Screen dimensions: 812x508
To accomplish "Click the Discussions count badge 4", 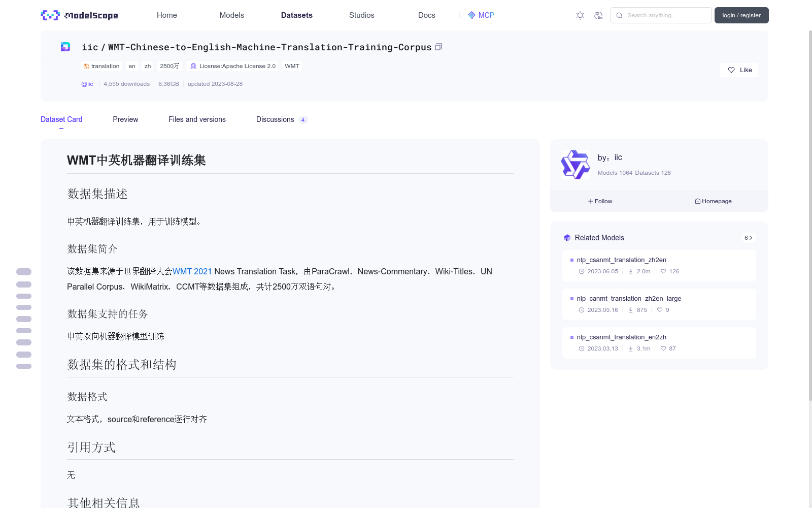I will tap(303, 120).
